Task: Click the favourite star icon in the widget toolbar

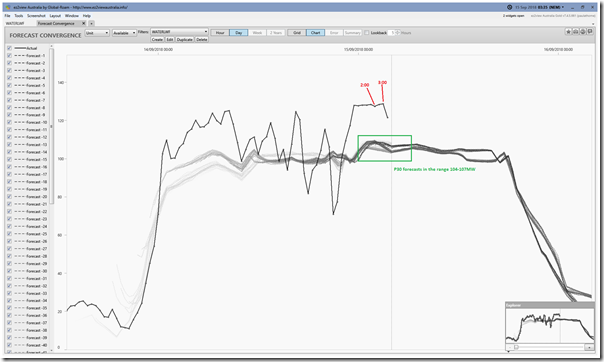Action: coord(568,32)
